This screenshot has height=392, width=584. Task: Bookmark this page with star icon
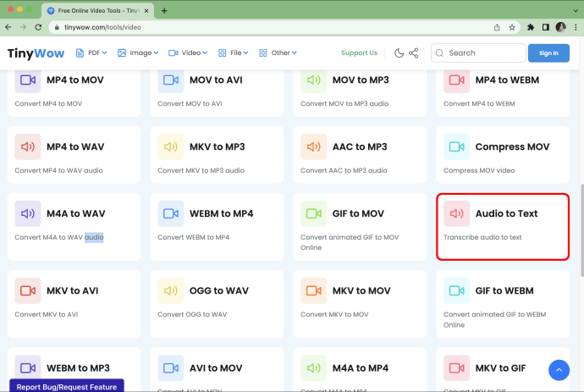click(x=510, y=27)
